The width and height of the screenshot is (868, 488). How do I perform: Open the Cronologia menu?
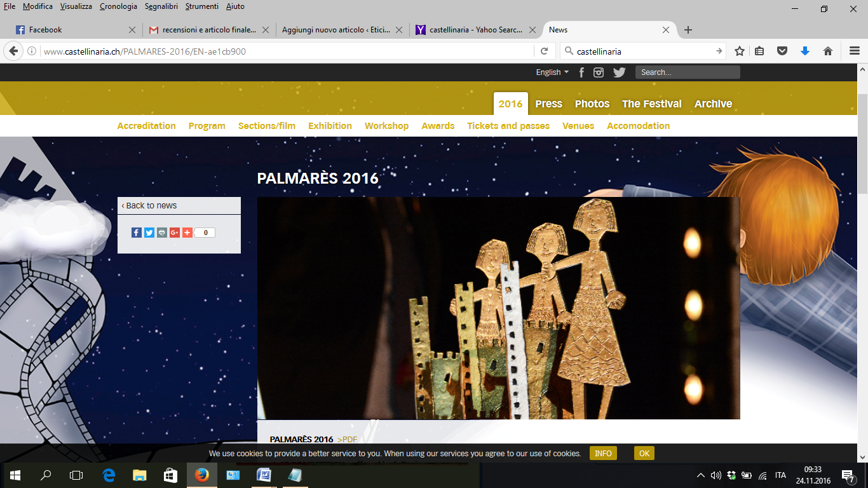coord(118,6)
